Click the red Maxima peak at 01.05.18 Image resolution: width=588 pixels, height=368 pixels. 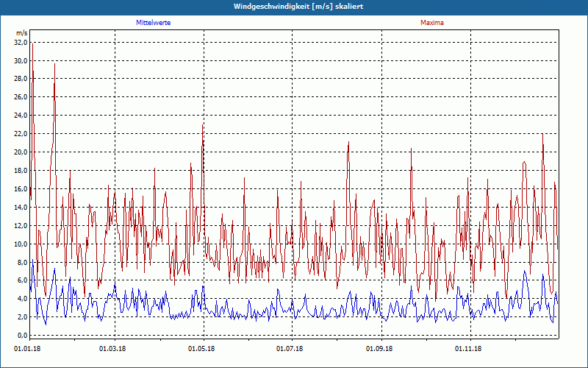[203, 125]
